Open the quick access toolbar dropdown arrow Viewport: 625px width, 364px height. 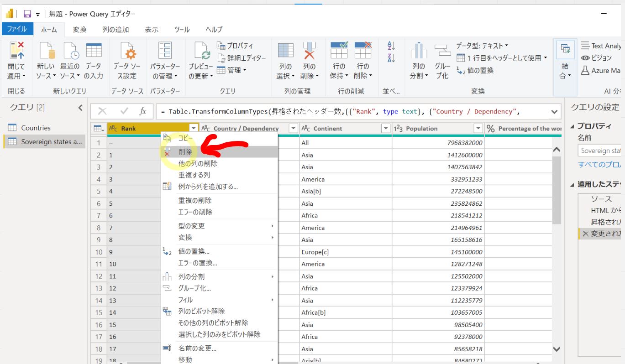[38, 15]
